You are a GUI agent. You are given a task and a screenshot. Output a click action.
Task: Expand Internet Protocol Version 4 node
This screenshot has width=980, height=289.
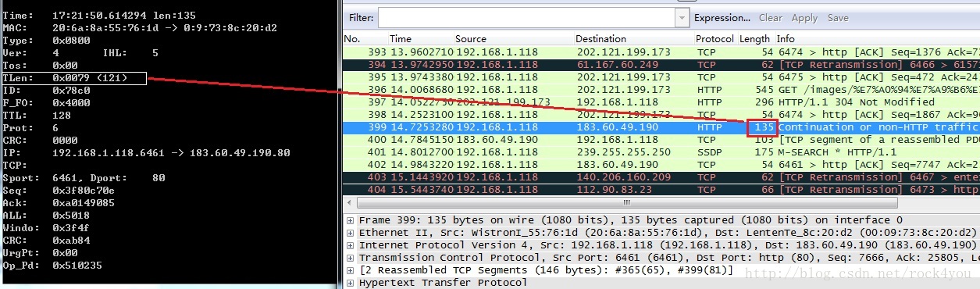350,245
